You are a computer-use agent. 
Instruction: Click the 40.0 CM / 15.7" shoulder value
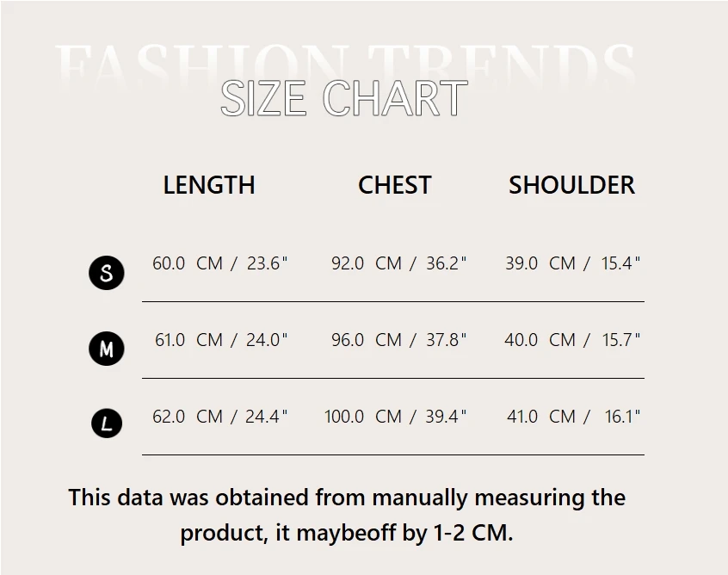(x=572, y=340)
